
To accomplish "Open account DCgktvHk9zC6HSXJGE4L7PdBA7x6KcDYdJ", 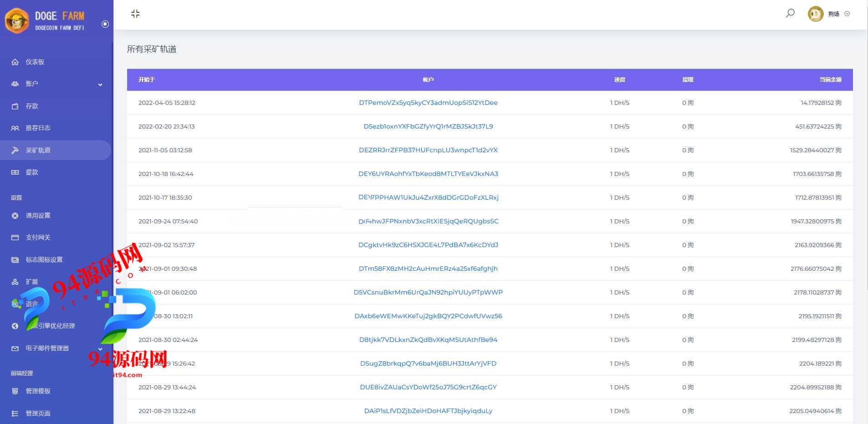I will tap(428, 245).
